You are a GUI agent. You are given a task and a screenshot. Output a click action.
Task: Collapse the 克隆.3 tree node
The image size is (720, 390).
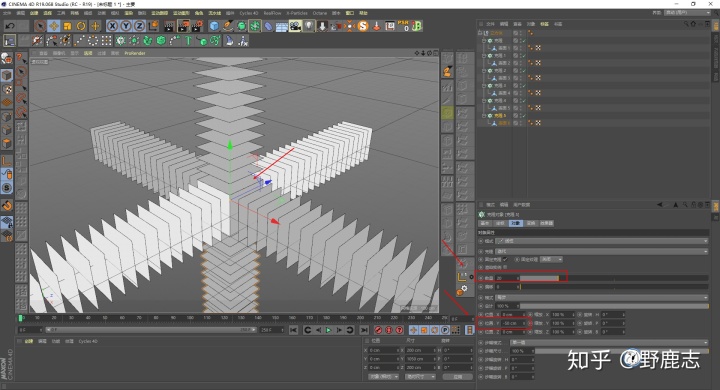tap(484, 85)
